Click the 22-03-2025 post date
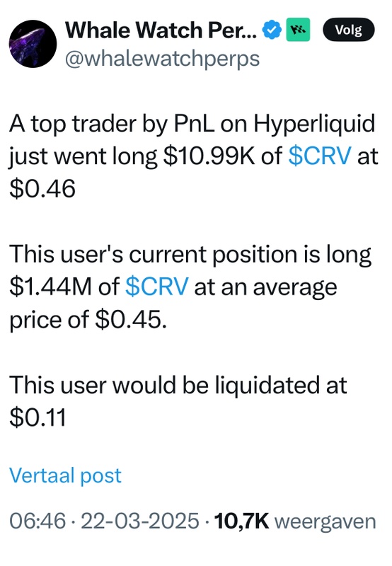The image size is (392, 566). (x=140, y=521)
